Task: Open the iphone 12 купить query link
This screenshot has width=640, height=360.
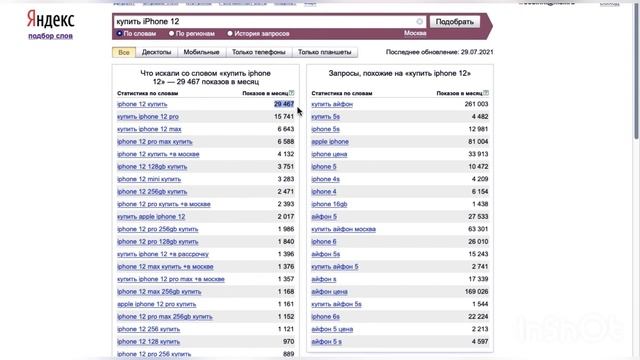Action: pyautogui.click(x=142, y=104)
